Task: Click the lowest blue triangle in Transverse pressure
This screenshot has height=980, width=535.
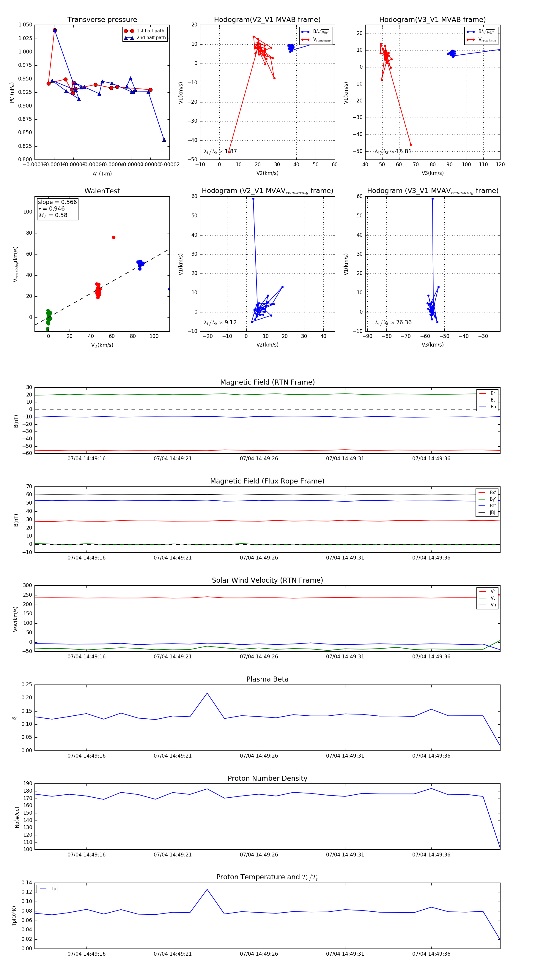Action: 164,140
